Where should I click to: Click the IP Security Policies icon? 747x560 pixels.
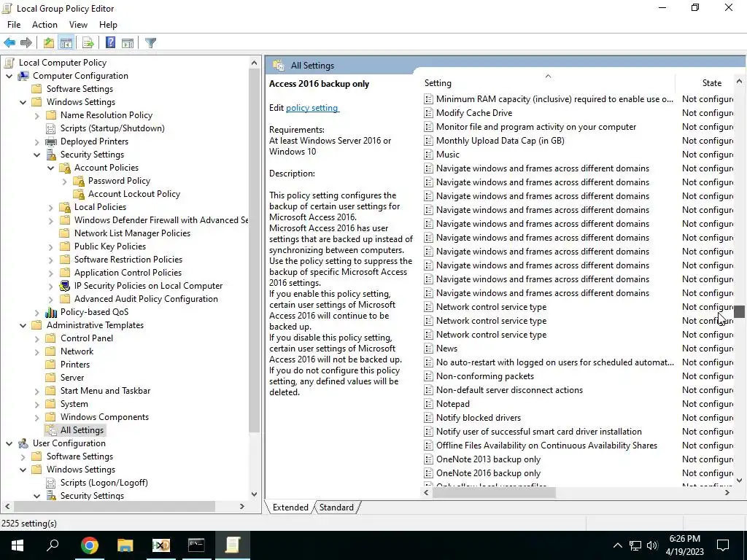[65, 286]
